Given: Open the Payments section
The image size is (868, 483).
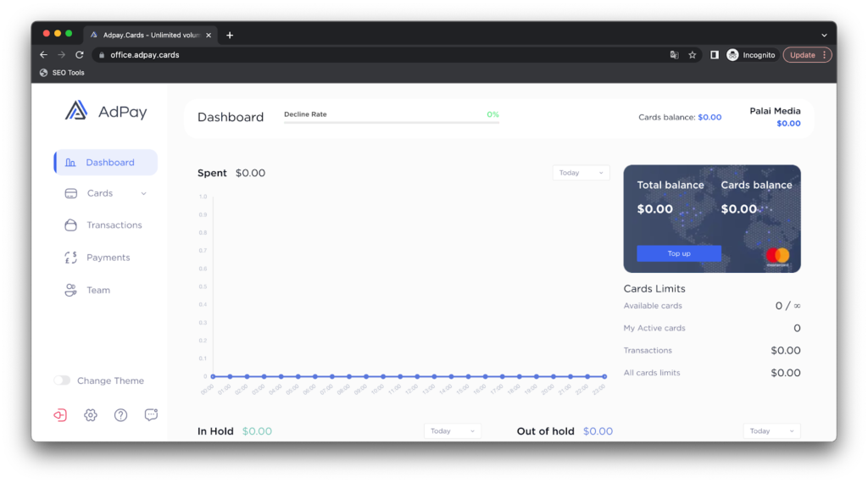Looking at the screenshot, I should [108, 258].
